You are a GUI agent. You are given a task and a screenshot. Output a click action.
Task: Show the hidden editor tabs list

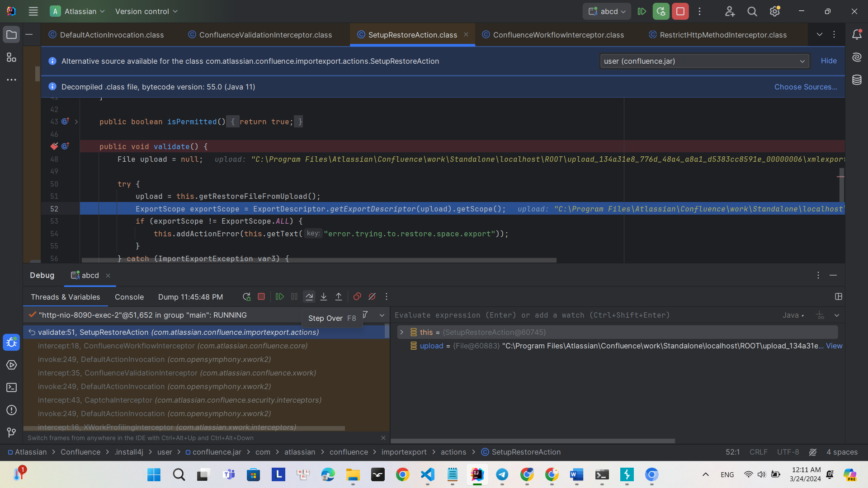coord(820,35)
